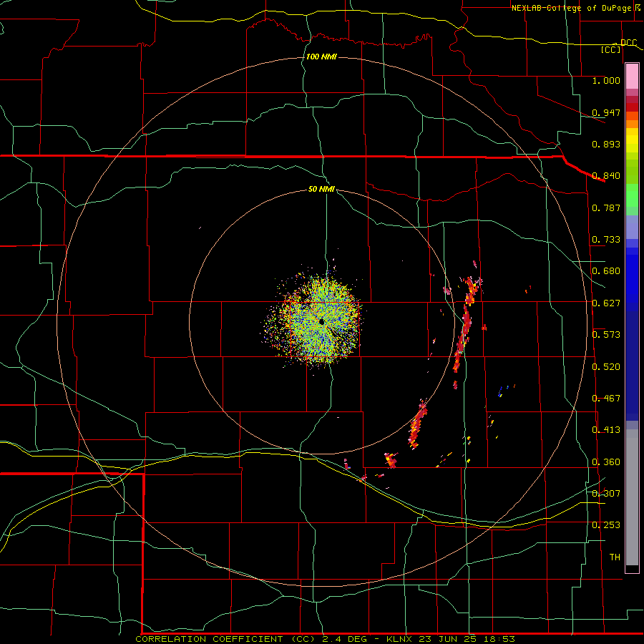Click the 0.733 legend value
644x644 pixels.
606,239
